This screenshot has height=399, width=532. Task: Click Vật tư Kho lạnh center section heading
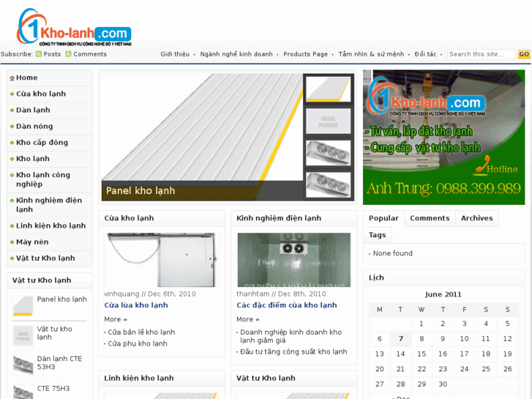tap(266, 378)
